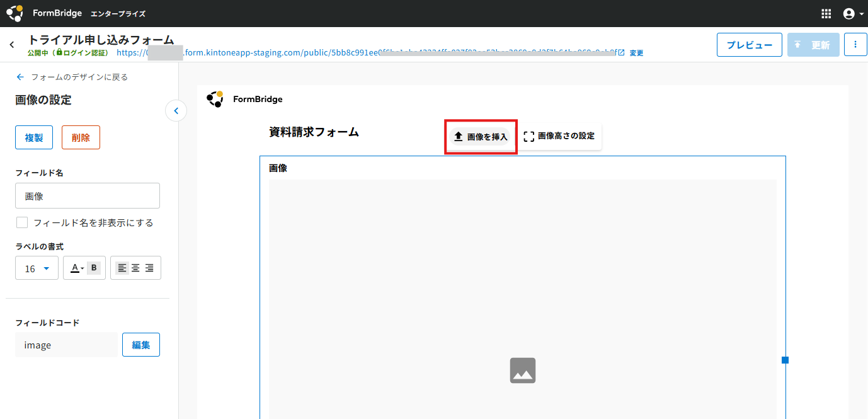The height and width of the screenshot is (419, 868).
Task: Open the three-dot more options menu
Action: pos(855,45)
